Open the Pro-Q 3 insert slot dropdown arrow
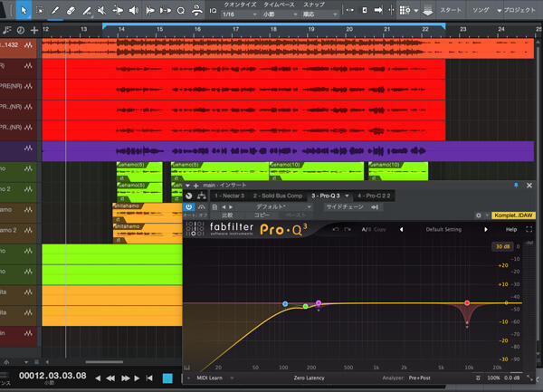The image size is (543, 392). (x=347, y=196)
